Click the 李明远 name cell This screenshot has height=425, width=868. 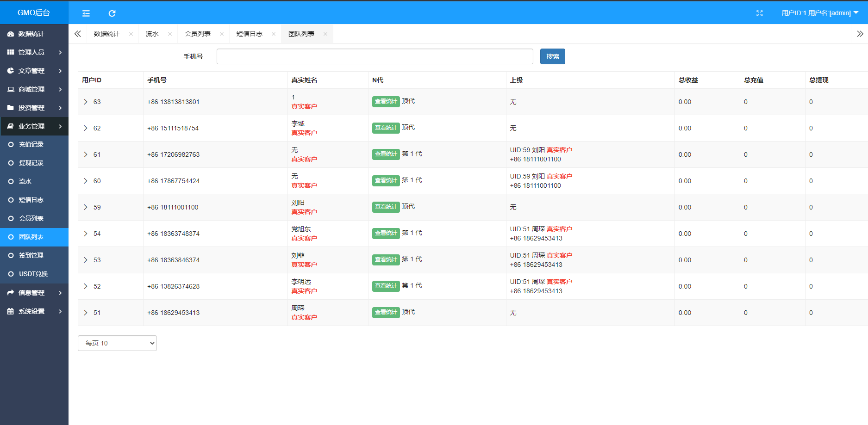pyautogui.click(x=301, y=282)
